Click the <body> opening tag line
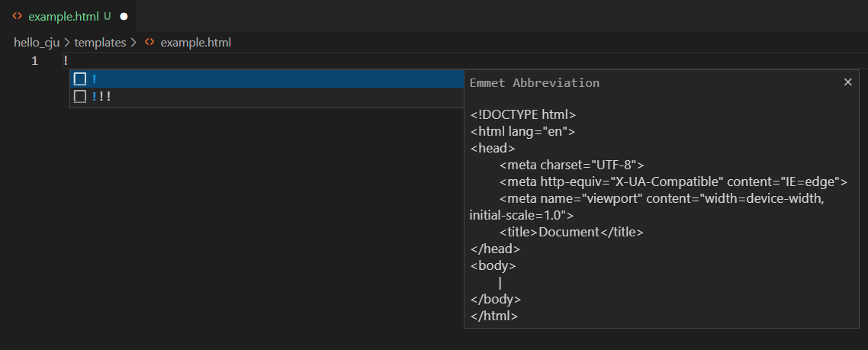Viewport: 868px width, 350px height. [x=493, y=265]
